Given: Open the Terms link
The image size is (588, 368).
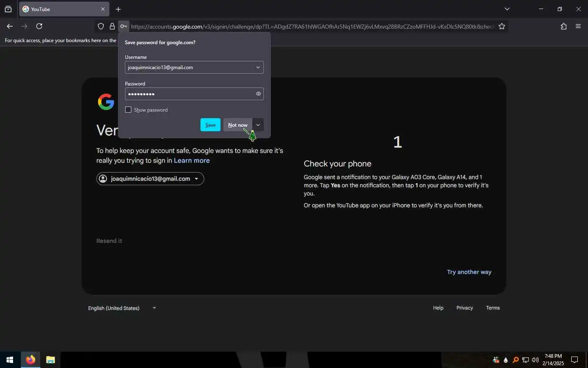Looking at the screenshot, I should tap(493, 308).
